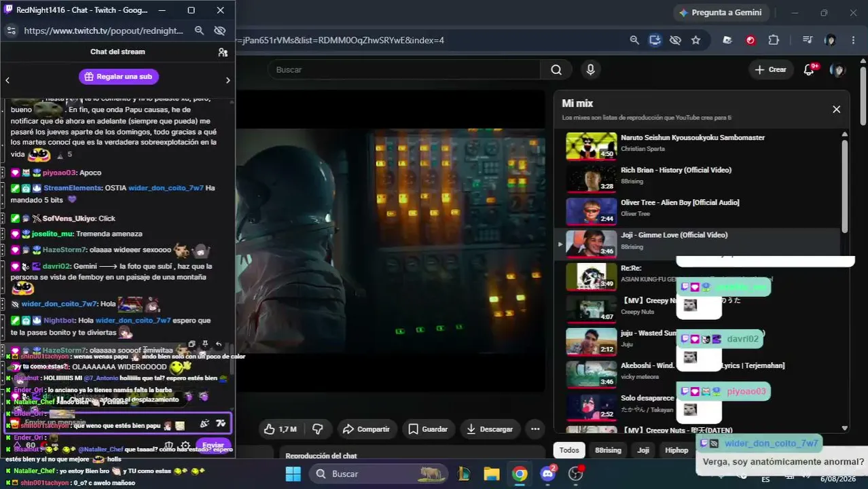Open File Explorer from taskbar
Screen dimensions: 868x489
[x=492, y=473]
